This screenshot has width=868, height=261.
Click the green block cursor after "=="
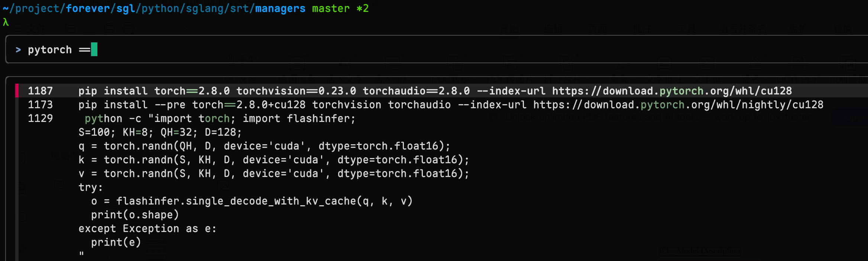(x=94, y=49)
